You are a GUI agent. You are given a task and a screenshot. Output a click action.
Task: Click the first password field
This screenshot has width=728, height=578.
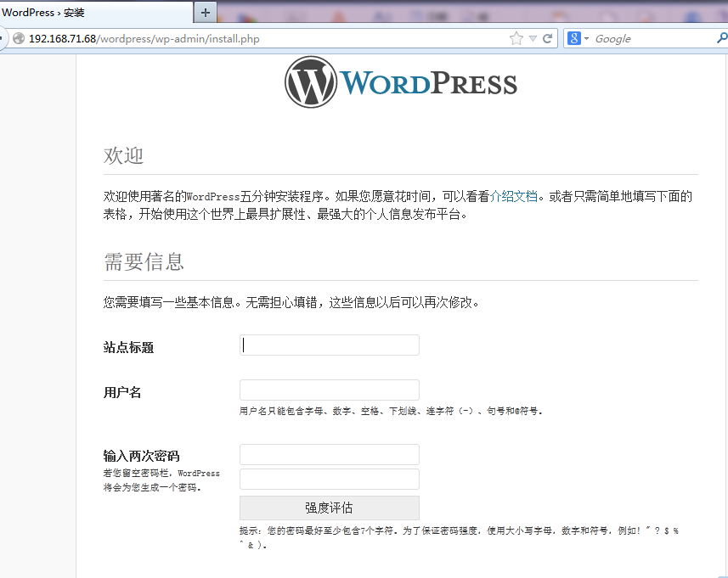[x=330, y=455]
